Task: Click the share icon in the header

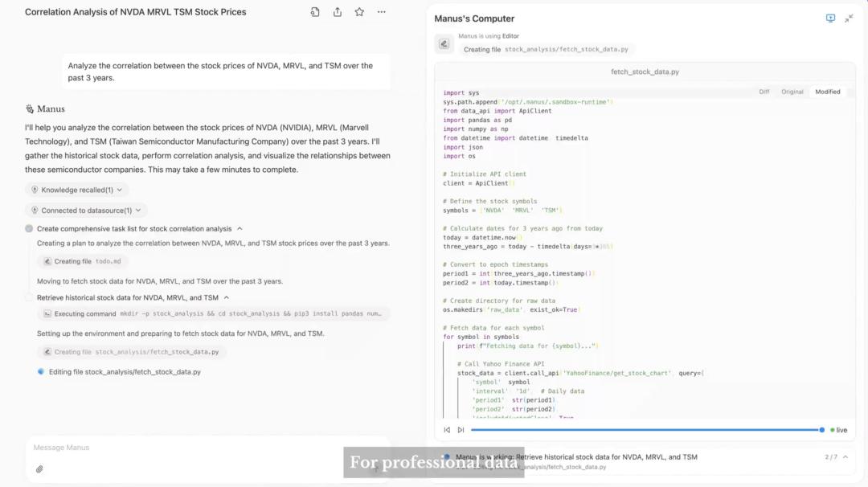Action: pos(338,12)
